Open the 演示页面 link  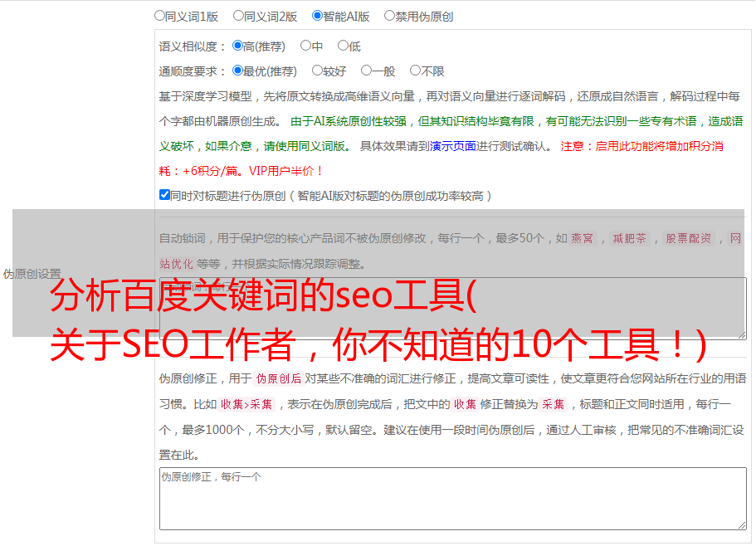[452, 146]
